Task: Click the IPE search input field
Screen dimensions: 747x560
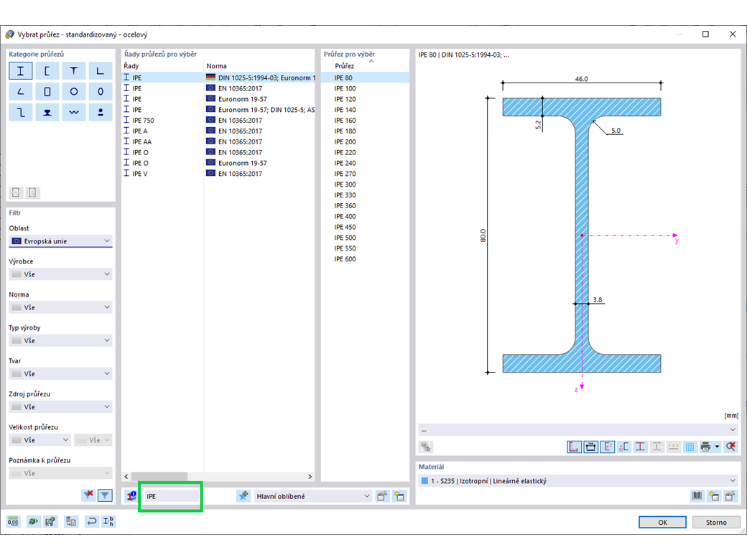Action: (x=172, y=496)
